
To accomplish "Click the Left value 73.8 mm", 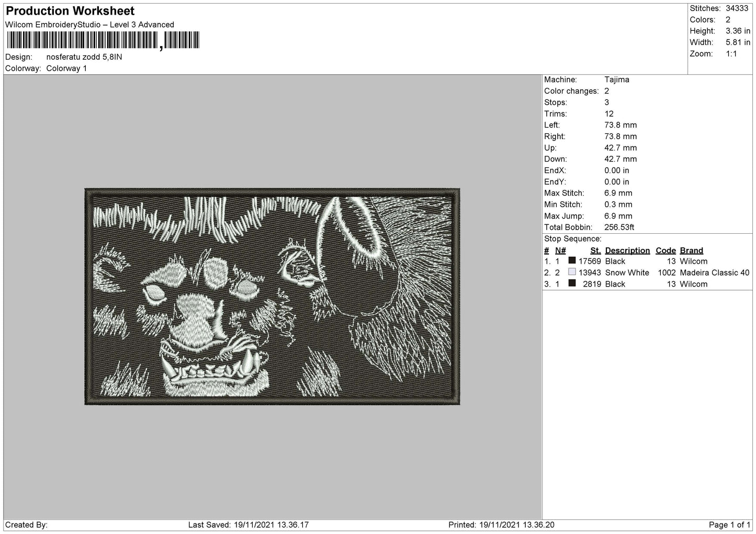I will pyautogui.click(x=620, y=125).
